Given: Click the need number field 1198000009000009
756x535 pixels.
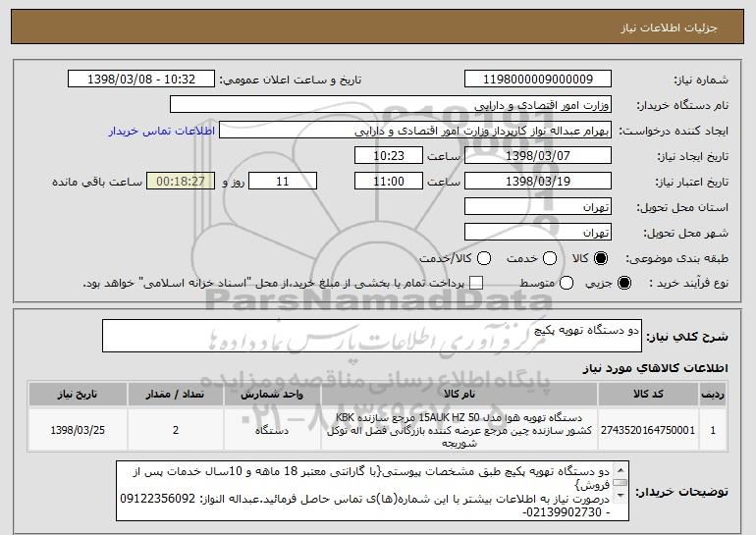Looking at the screenshot, I should point(538,80).
